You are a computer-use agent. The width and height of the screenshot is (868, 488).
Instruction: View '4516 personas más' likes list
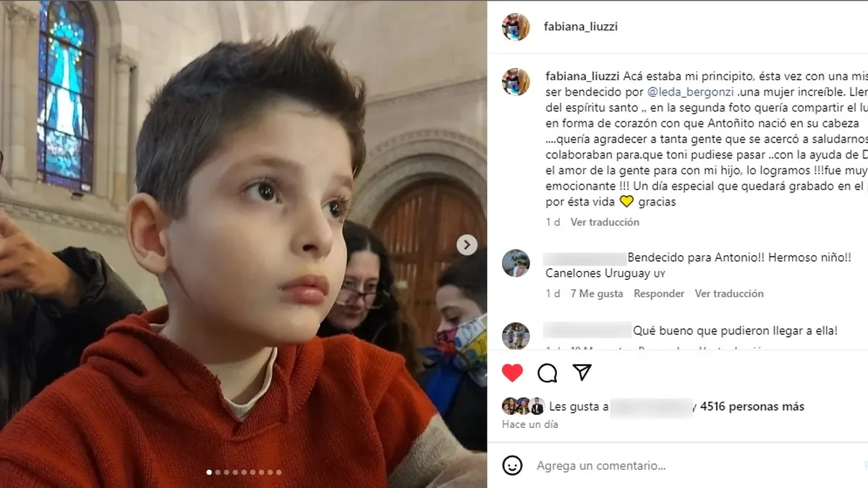click(752, 407)
